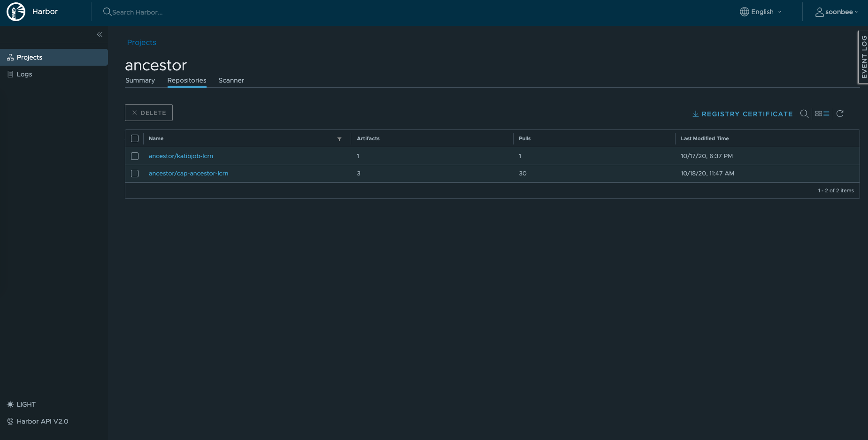Click the Projects sidebar icon
This screenshot has height=440, width=868.
[10, 57]
